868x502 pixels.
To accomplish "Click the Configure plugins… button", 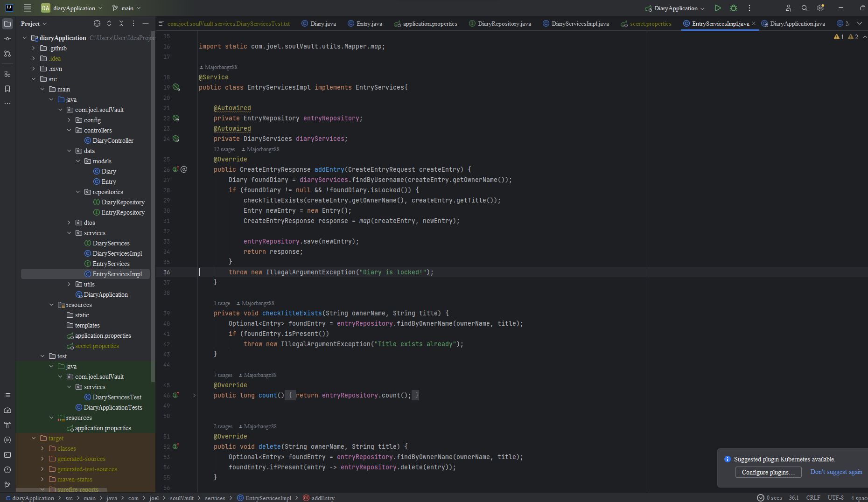I will point(768,472).
